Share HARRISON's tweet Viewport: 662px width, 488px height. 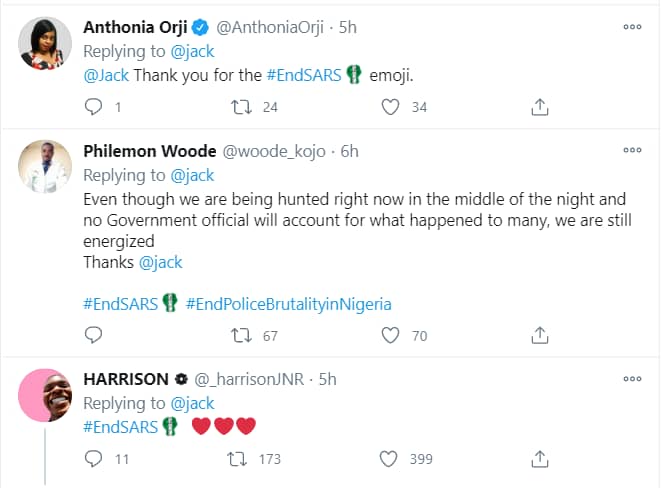point(538,459)
